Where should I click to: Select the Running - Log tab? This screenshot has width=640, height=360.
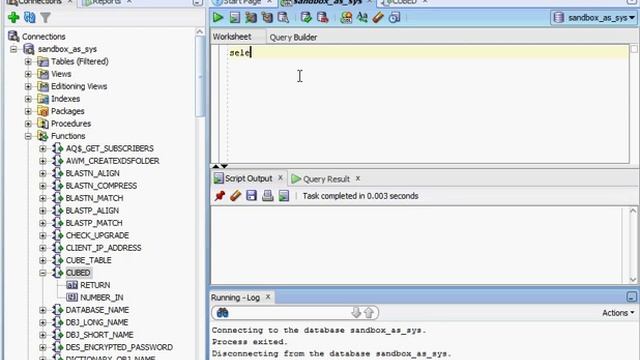click(236, 298)
